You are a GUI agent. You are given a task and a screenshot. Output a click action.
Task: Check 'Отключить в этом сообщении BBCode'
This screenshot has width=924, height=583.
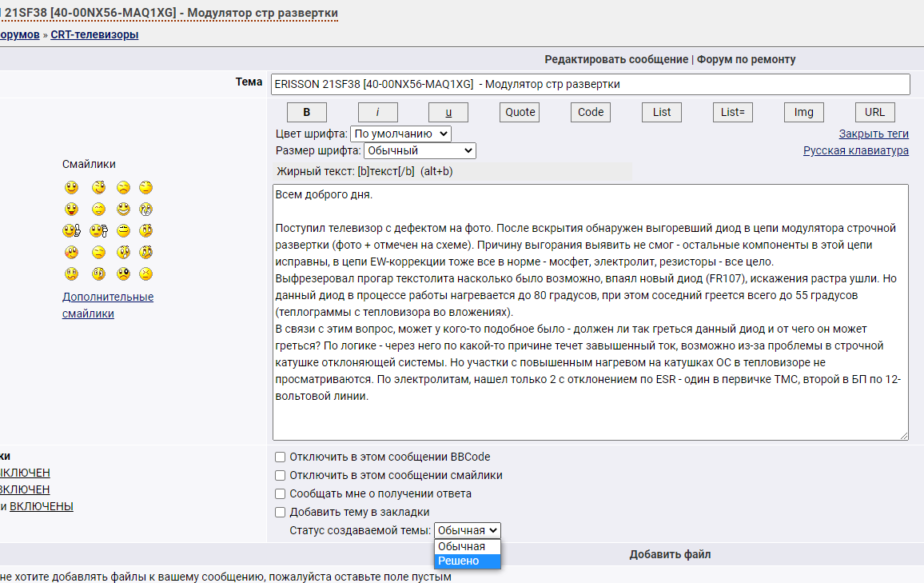click(x=280, y=457)
